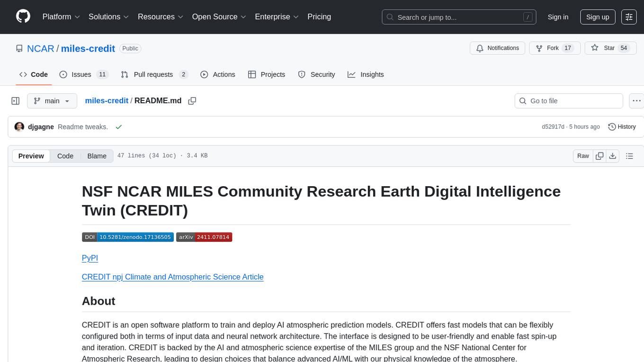The width and height of the screenshot is (644, 362).
Task: Open the Projects tab
Action: [267, 74]
